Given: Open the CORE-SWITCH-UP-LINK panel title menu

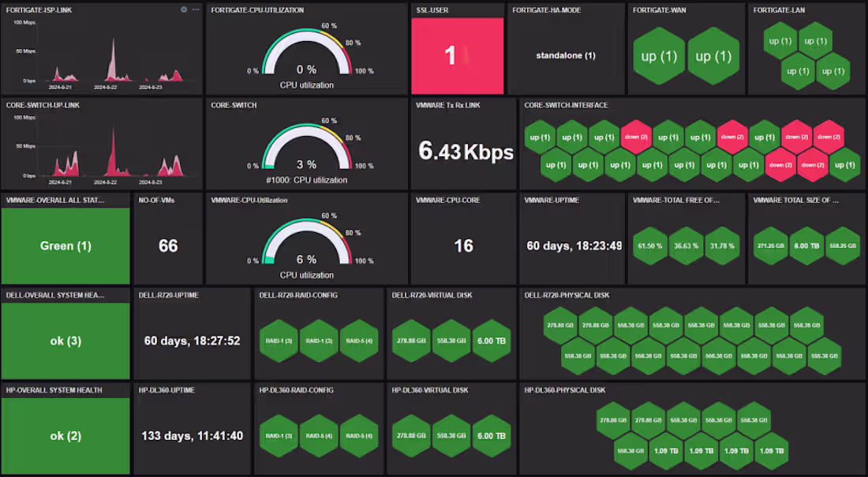Looking at the screenshot, I should point(43,105).
